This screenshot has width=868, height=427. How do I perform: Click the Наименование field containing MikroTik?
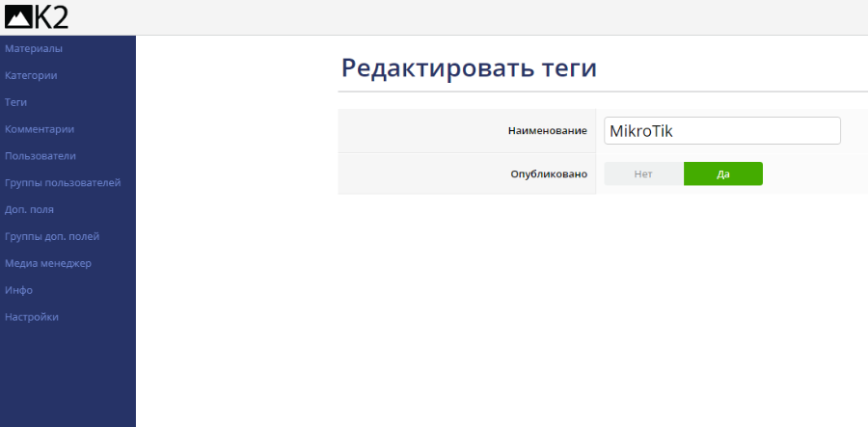pos(721,130)
